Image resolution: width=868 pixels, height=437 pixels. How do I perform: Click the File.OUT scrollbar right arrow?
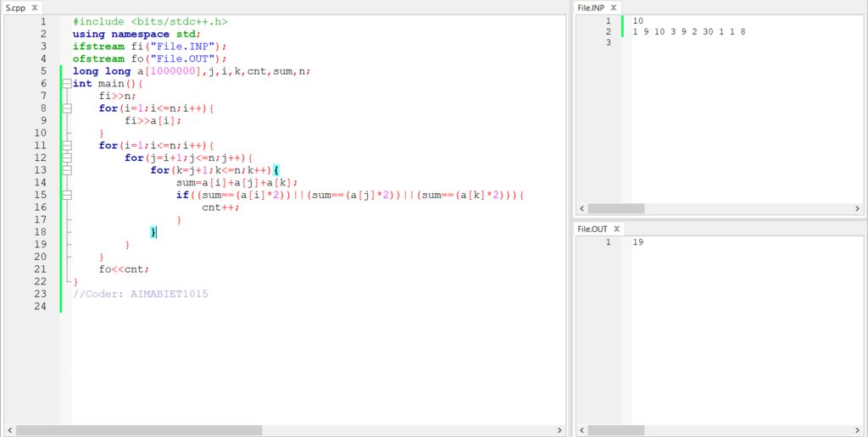point(858,430)
